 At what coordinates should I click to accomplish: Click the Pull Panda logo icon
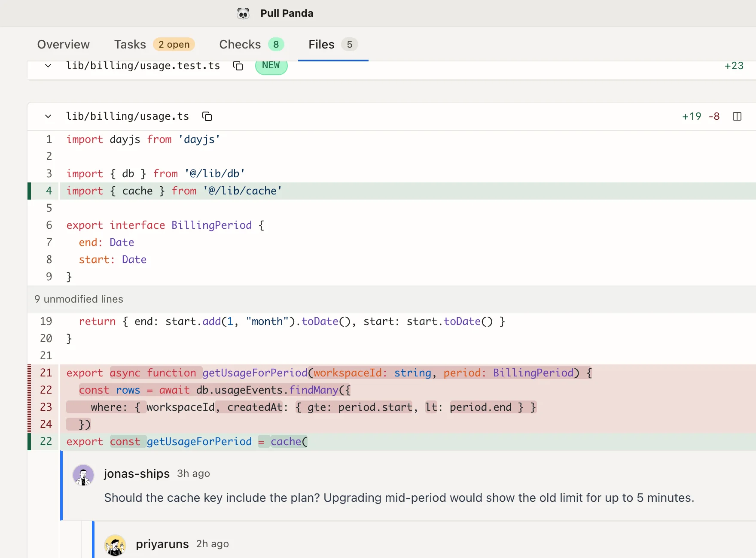(x=243, y=13)
